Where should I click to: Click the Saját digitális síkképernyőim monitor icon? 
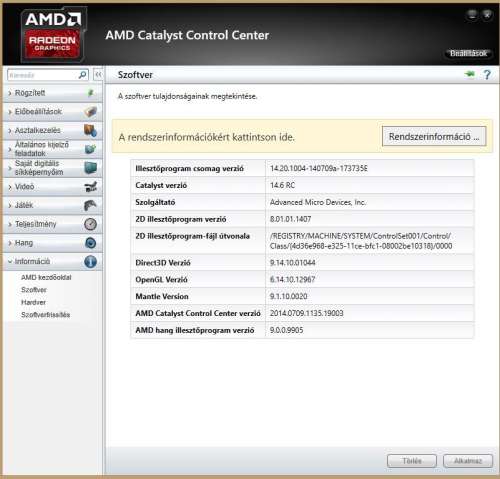point(90,168)
